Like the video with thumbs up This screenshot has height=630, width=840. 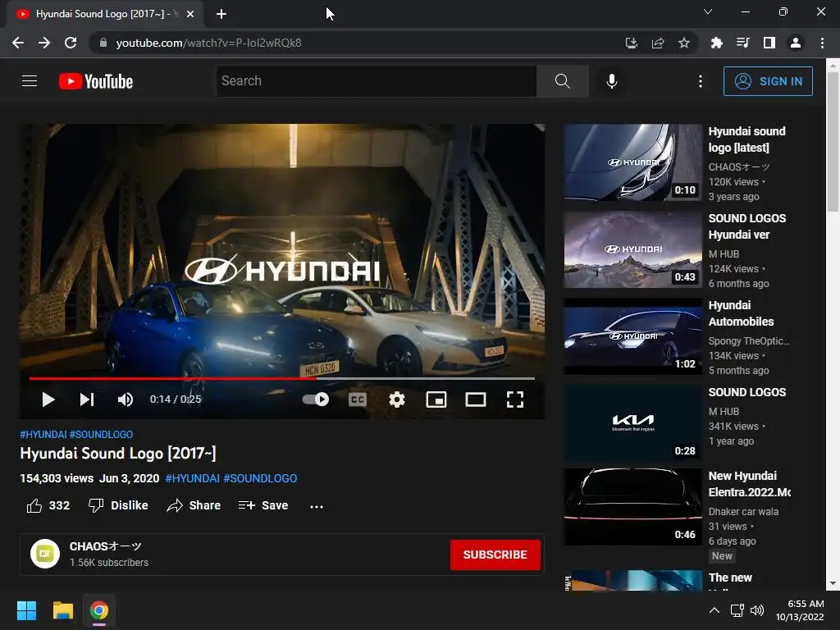point(48,505)
